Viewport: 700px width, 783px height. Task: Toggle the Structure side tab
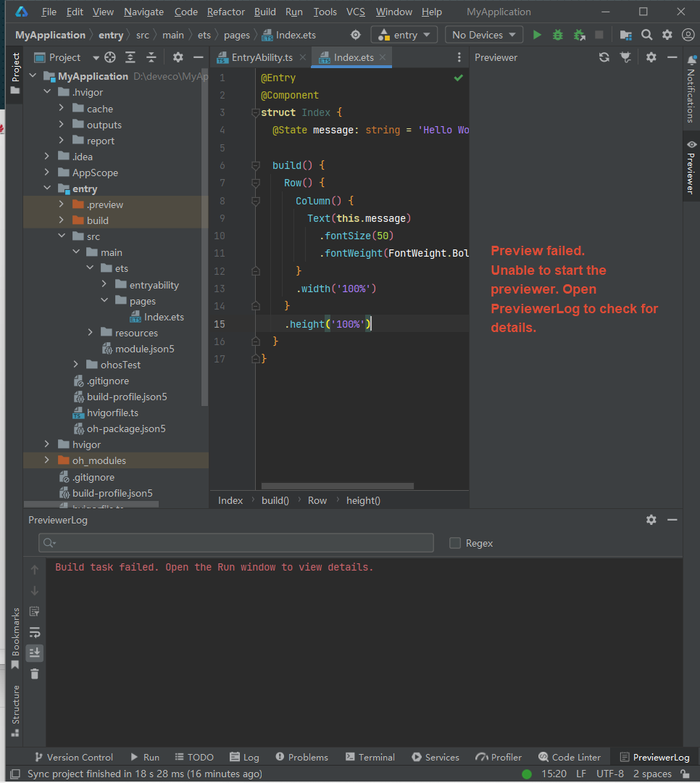pos(15,710)
